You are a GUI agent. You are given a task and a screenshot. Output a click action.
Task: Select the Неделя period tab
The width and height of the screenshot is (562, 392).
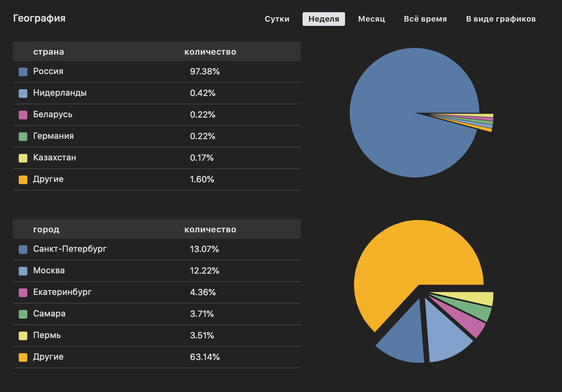323,19
